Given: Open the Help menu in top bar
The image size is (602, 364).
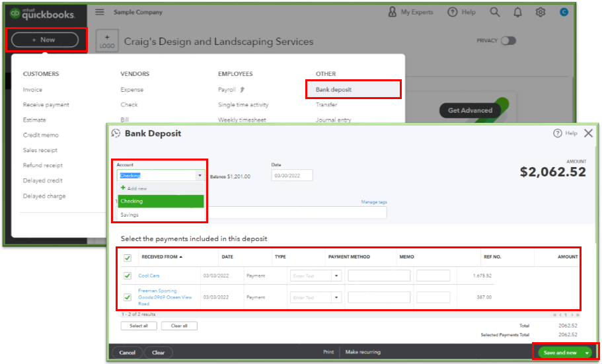Looking at the screenshot, I should coord(461,13).
